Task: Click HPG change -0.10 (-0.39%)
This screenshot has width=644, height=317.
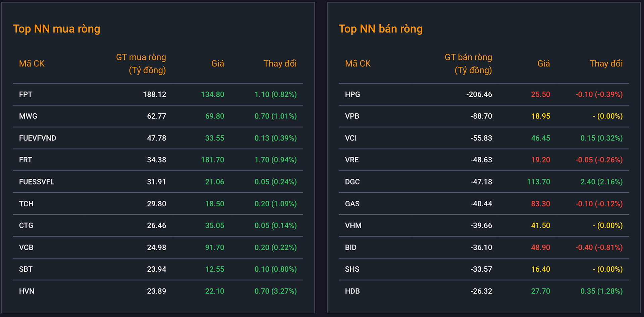Action: click(599, 95)
